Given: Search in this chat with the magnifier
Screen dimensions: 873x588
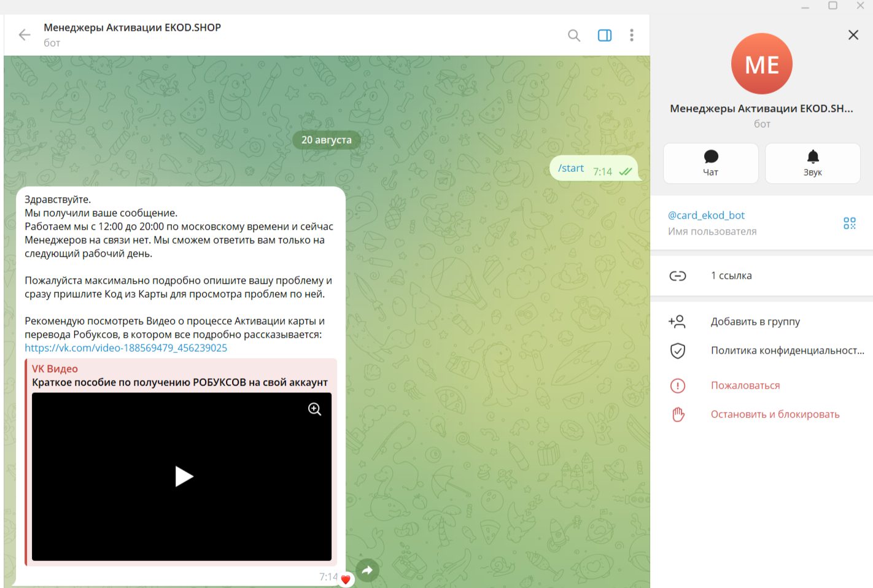Looking at the screenshot, I should 574,35.
